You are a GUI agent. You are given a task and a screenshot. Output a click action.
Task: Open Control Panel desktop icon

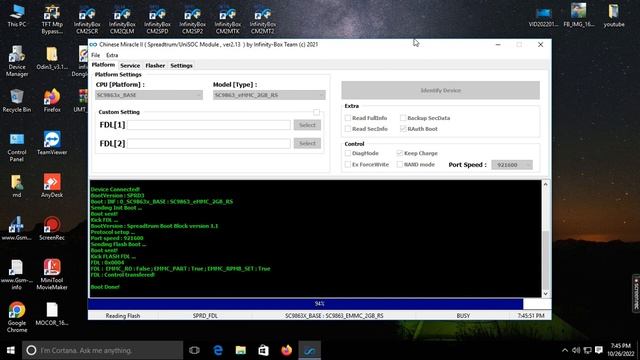click(x=17, y=147)
